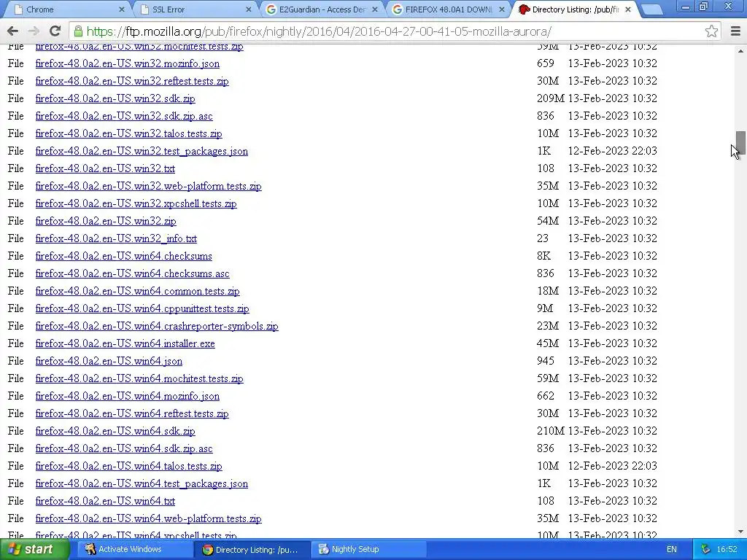Close the Chrome tab
The image size is (747, 560).
[x=122, y=9]
